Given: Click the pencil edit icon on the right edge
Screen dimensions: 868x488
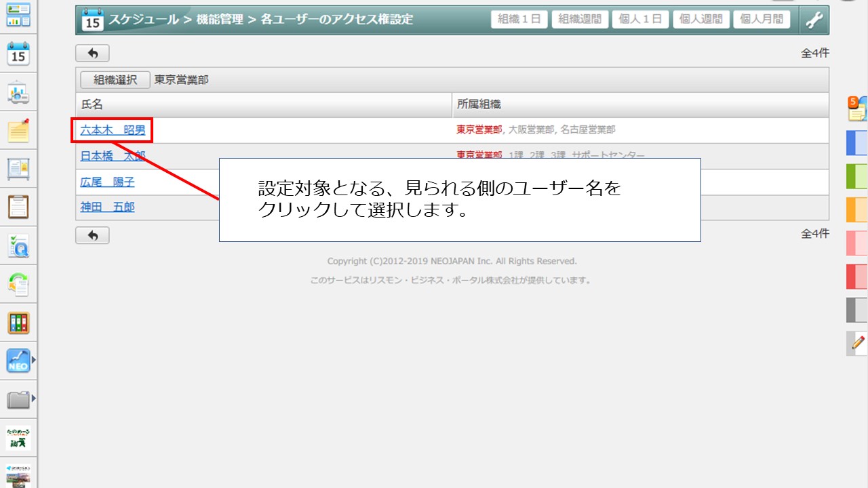Looking at the screenshot, I should [x=857, y=344].
